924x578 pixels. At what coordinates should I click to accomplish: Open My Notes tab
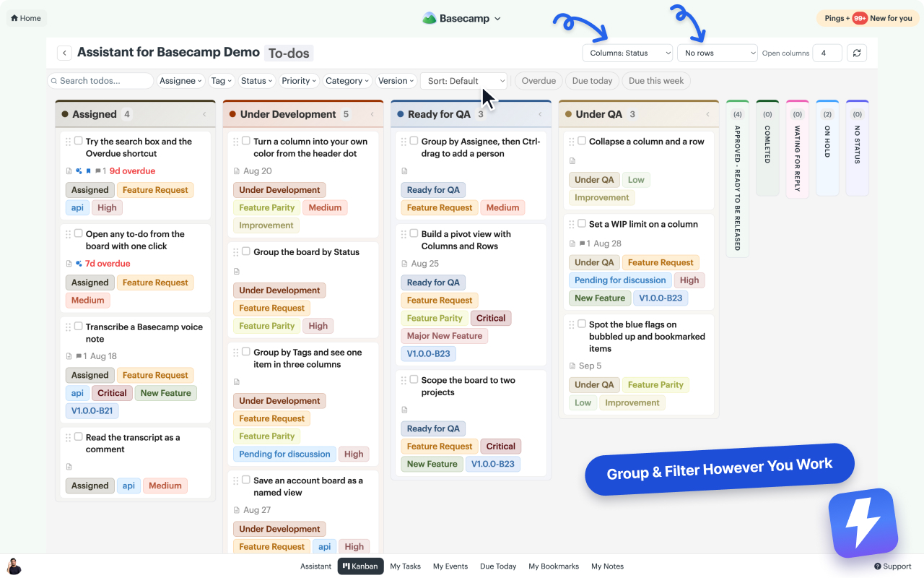click(607, 566)
